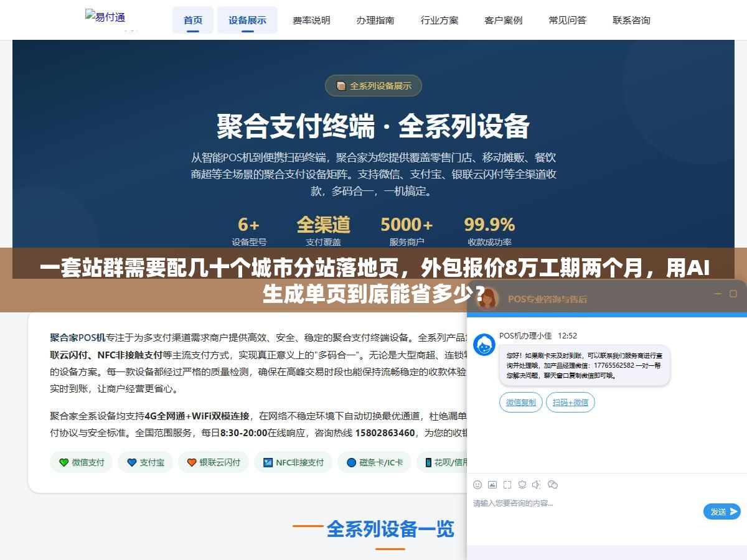Mute chat sound with speaker icon
Viewport: 747px width, 560px height.
537,485
